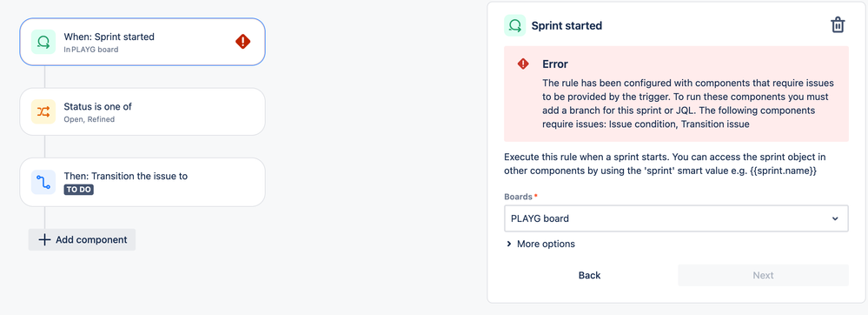Viewport: 868px width, 315px height.
Task: Select the Status is one of condition
Action: coord(142,111)
